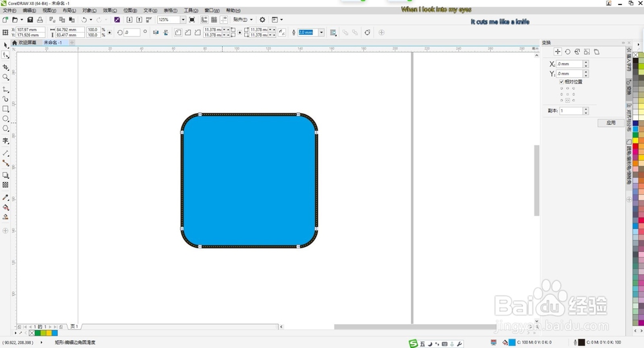Click the Full-screen preview icon
Screen dimensions: 644x348
(192, 20)
